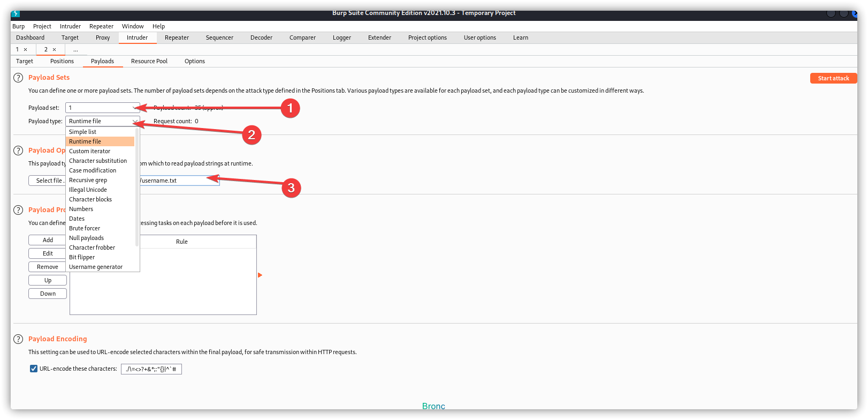This screenshot has height=420, width=868.
Task: Open the Extender tab
Action: pyautogui.click(x=379, y=37)
